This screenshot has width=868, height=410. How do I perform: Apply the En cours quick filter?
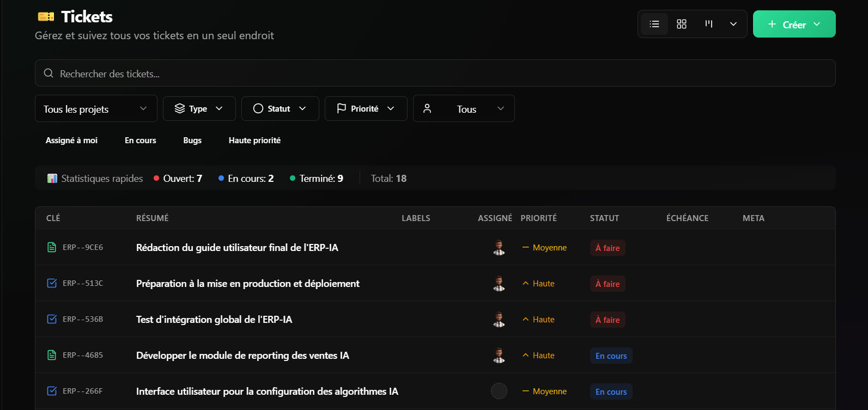pos(141,140)
